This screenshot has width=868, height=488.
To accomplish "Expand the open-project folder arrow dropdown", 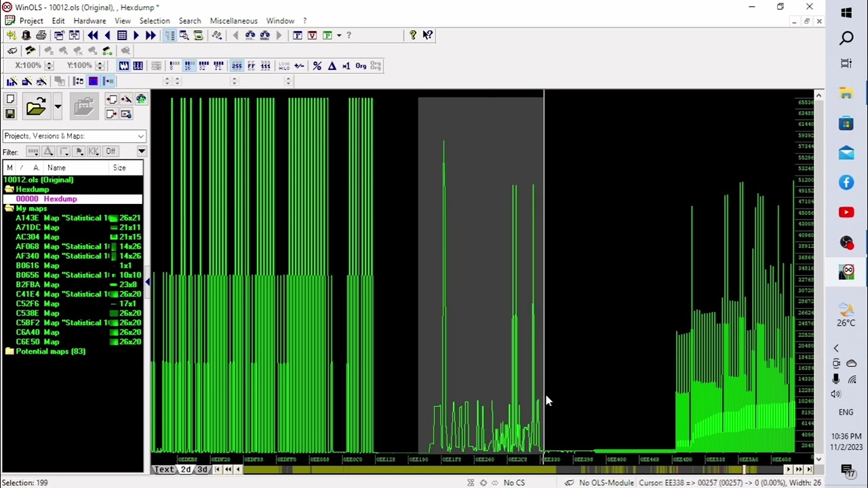I will pyautogui.click(x=58, y=106).
